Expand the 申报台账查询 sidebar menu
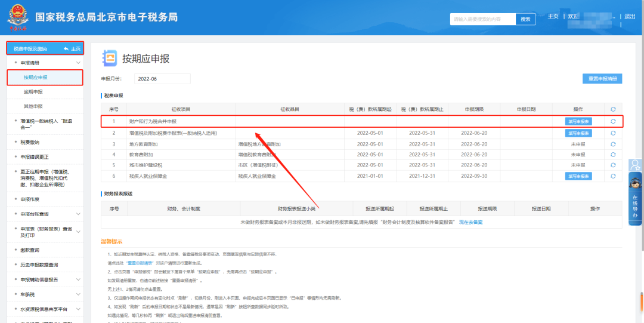 tap(78, 214)
